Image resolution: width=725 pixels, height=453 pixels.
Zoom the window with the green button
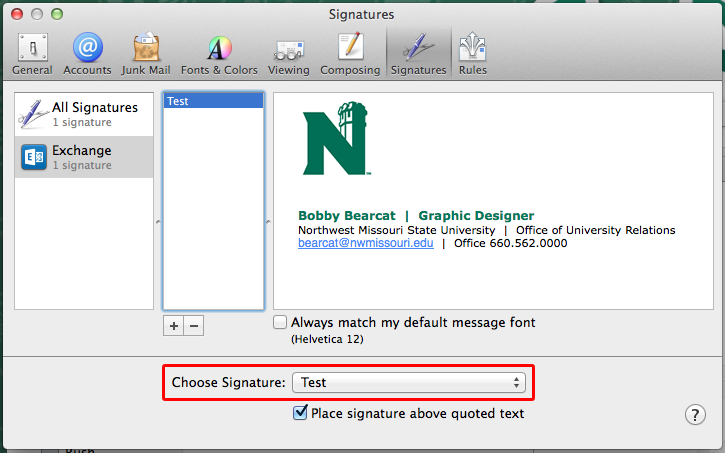tap(57, 14)
